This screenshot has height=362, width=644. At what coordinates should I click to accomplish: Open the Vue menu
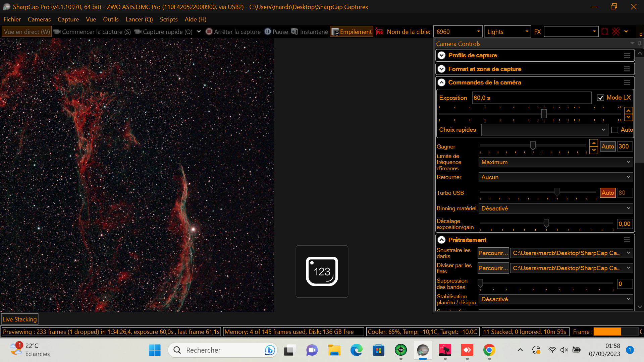tap(91, 19)
